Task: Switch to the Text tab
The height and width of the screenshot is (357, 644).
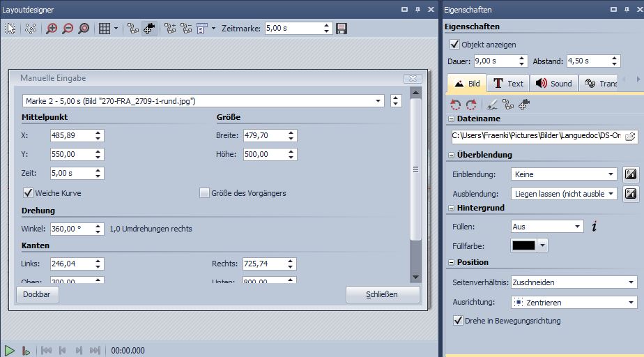Action: pyautogui.click(x=507, y=83)
